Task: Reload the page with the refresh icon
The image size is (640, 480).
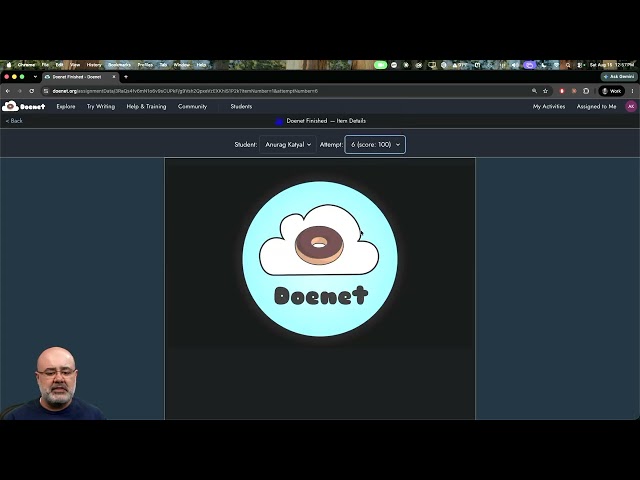Action: pos(32,91)
